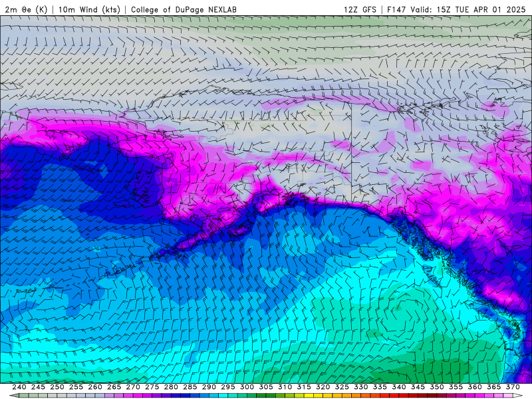
Task: Click the color bar's left end arrow
Action: coord(14,396)
